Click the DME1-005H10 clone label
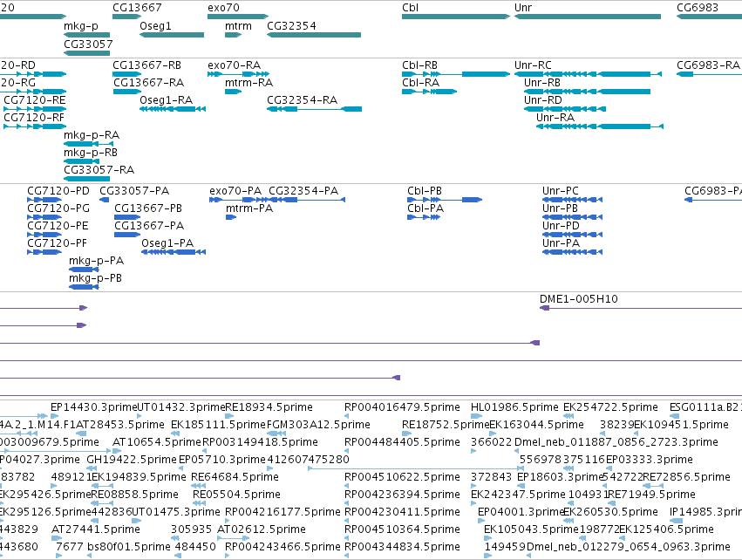This screenshot has width=742, height=560. [x=579, y=299]
